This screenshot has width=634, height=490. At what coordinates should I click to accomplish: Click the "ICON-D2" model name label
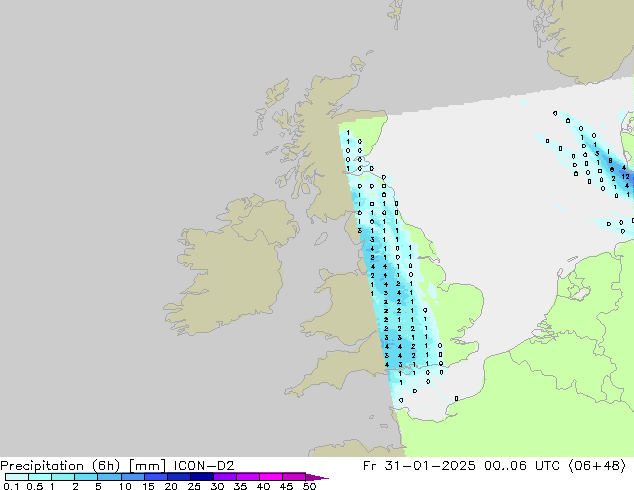pos(204,466)
